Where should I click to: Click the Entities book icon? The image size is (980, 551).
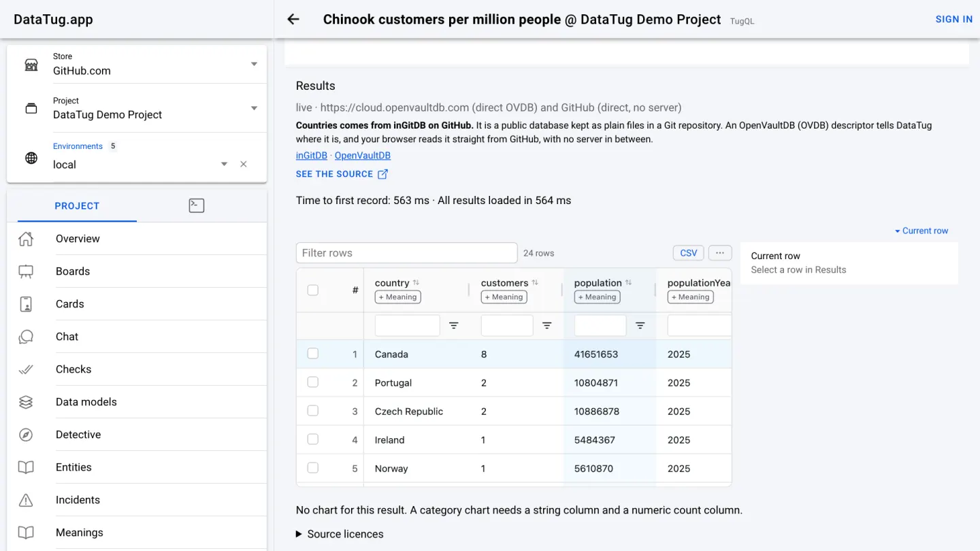pos(26,467)
